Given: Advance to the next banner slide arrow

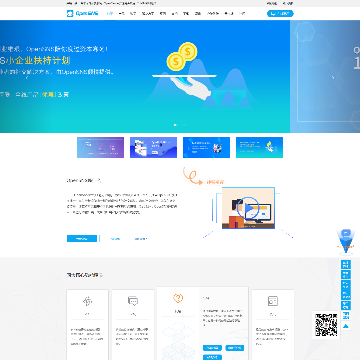Looking at the screenshot, I should [x=333, y=77].
